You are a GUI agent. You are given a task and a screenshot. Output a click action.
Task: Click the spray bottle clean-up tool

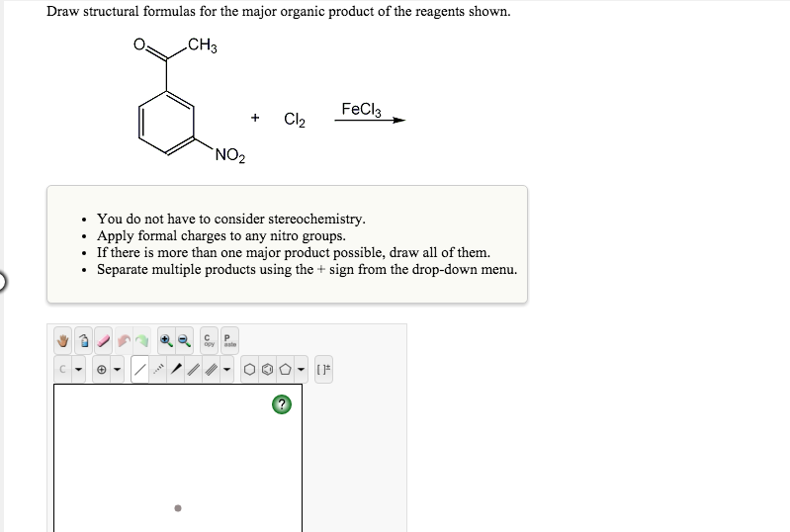(x=84, y=341)
